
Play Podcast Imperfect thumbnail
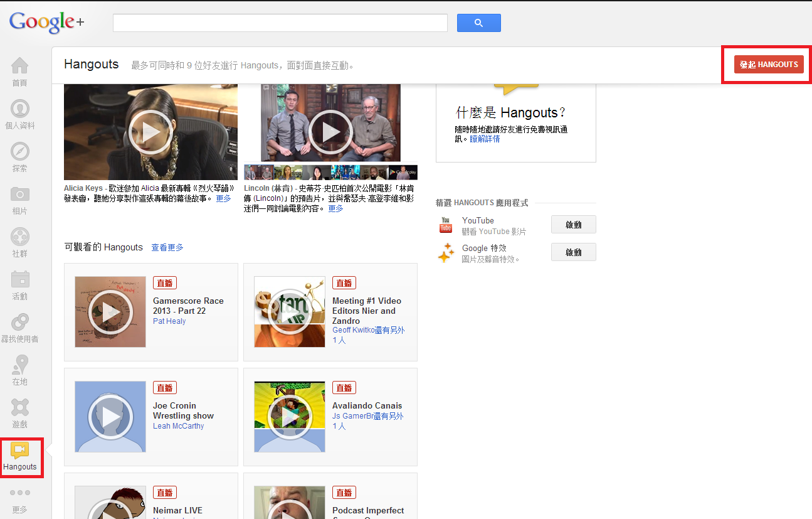tap(290, 503)
